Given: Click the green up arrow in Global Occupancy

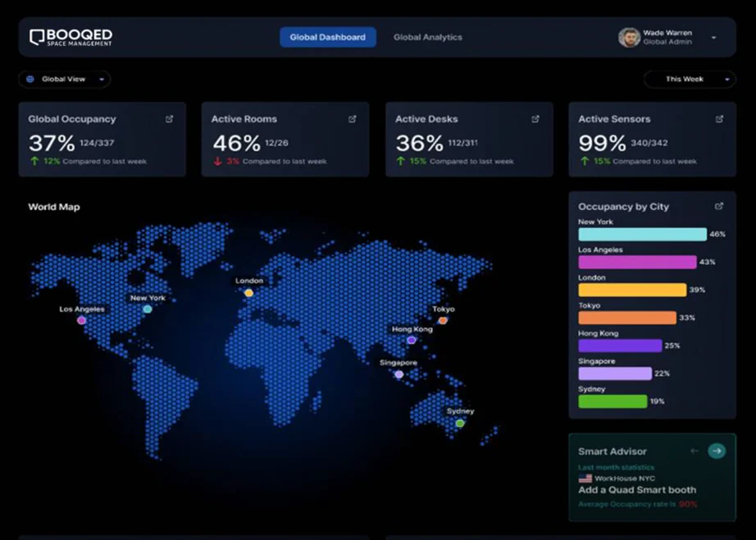Looking at the screenshot, I should pos(34,161).
